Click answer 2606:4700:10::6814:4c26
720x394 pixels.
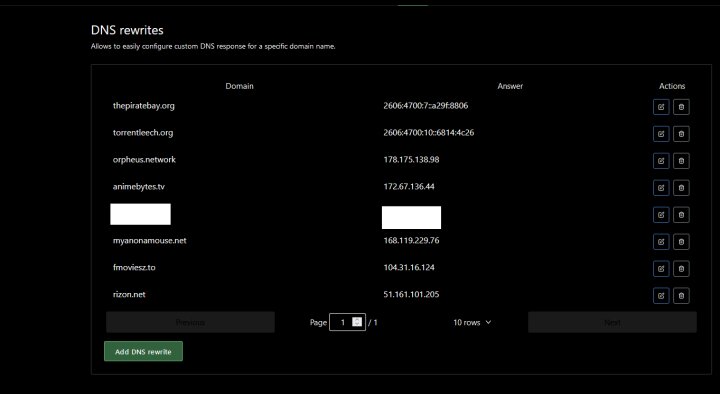point(428,133)
